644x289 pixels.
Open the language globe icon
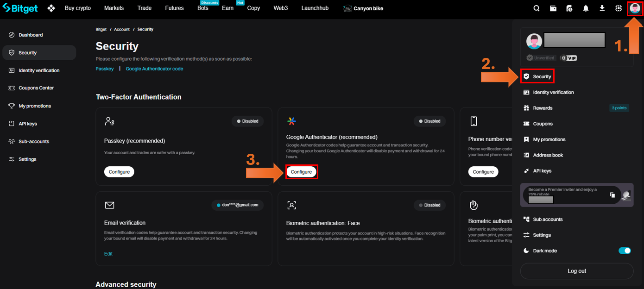[x=619, y=8]
